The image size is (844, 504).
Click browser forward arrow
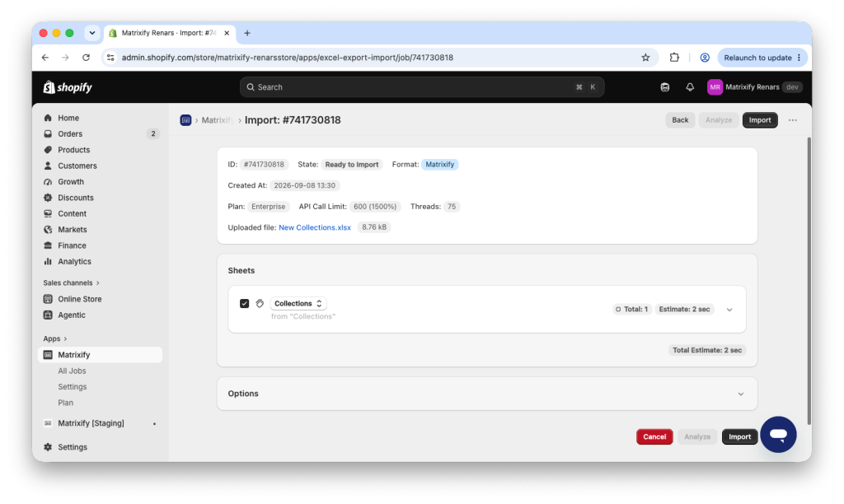65,58
